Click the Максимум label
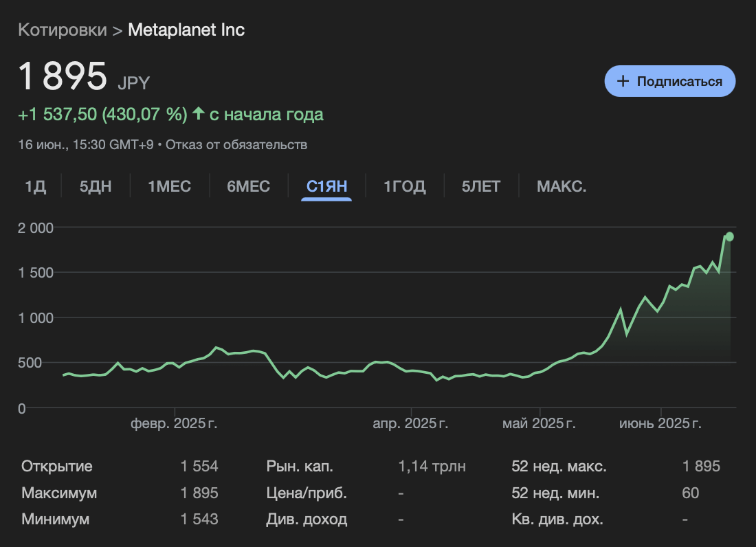 pyautogui.click(x=59, y=493)
